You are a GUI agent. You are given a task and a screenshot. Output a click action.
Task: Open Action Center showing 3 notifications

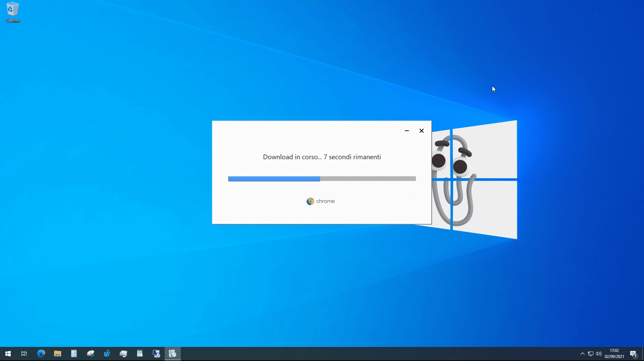[634, 354]
